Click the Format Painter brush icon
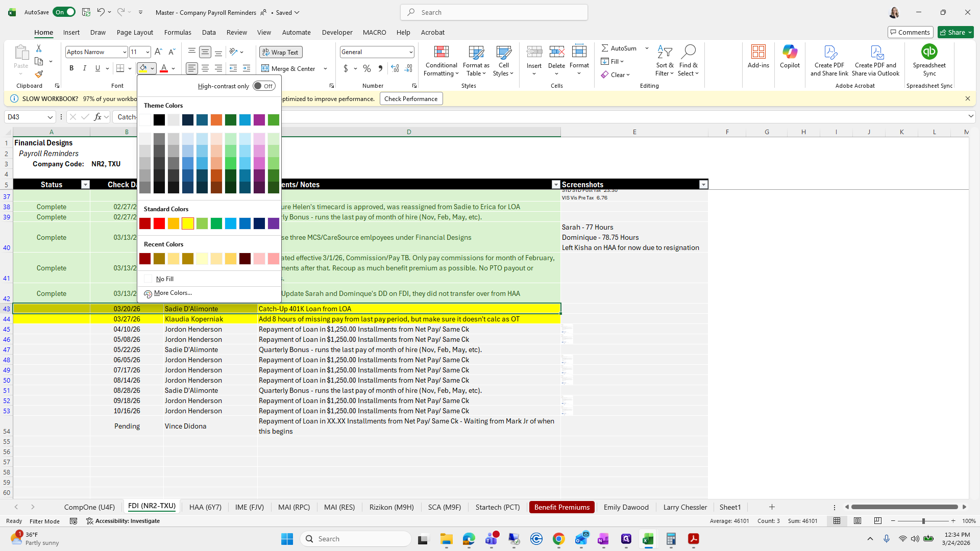The width and height of the screenshot is (980, 551). pos(39,74)
